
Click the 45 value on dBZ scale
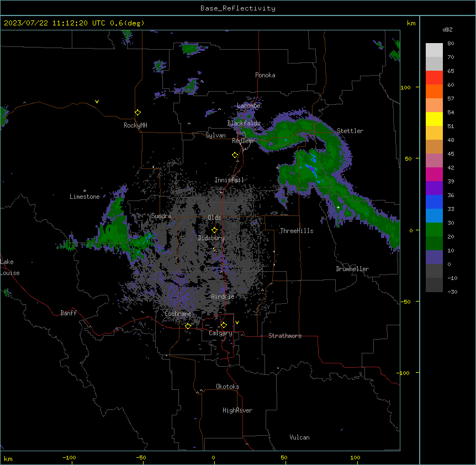click(x=451, y=154)
